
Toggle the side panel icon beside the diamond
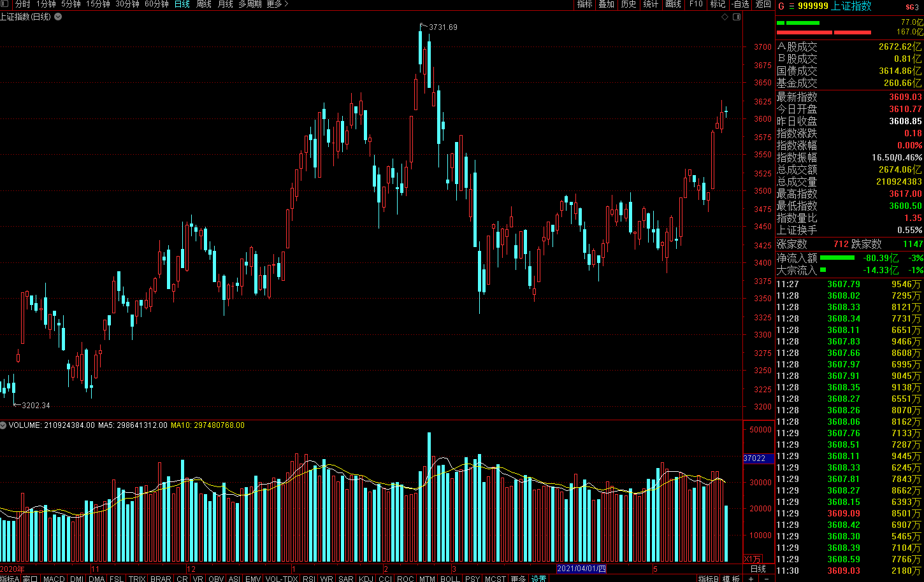pos(737,17)
